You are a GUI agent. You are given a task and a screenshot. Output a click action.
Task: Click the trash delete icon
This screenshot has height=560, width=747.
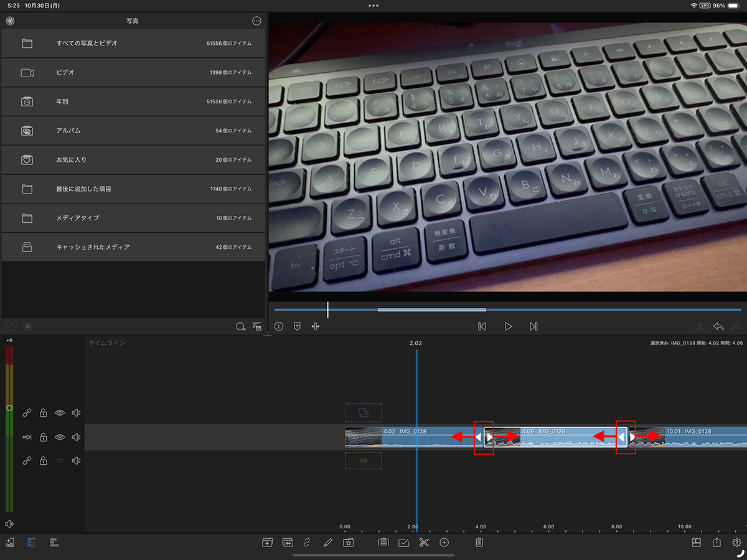click(x=479, y=543)
